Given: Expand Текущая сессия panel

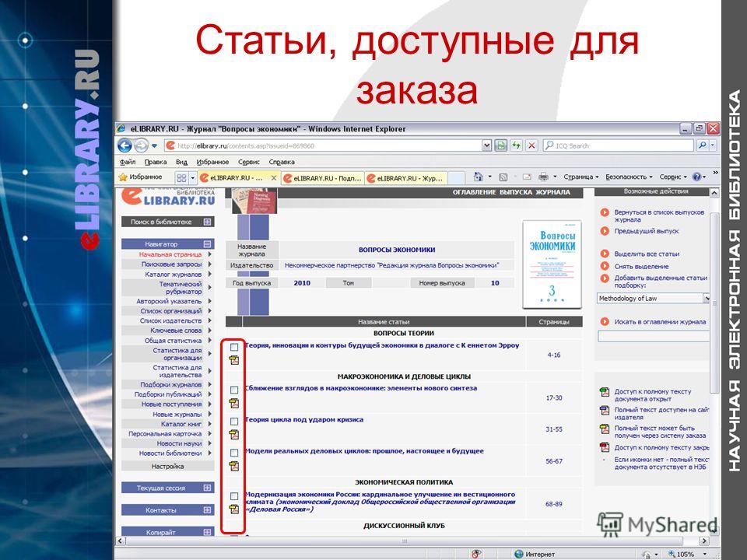Looking at the screenshot, I should pyautogui.click(x=207, y=488).
